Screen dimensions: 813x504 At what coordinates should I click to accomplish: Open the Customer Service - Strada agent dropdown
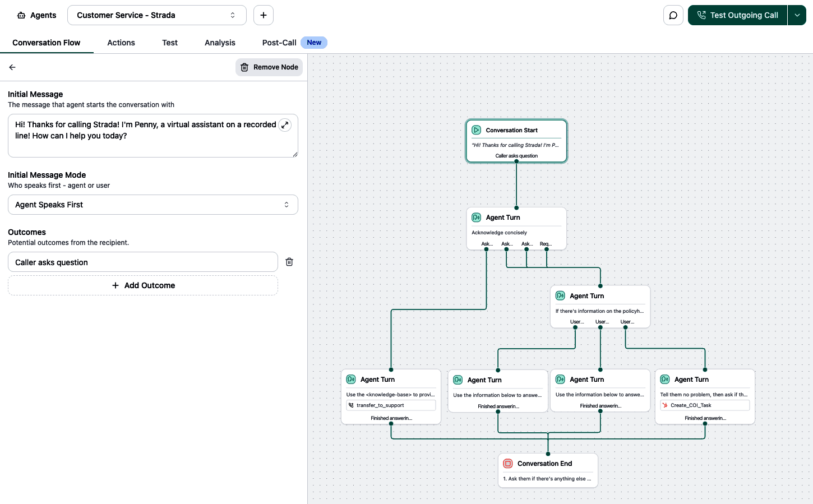157,15
